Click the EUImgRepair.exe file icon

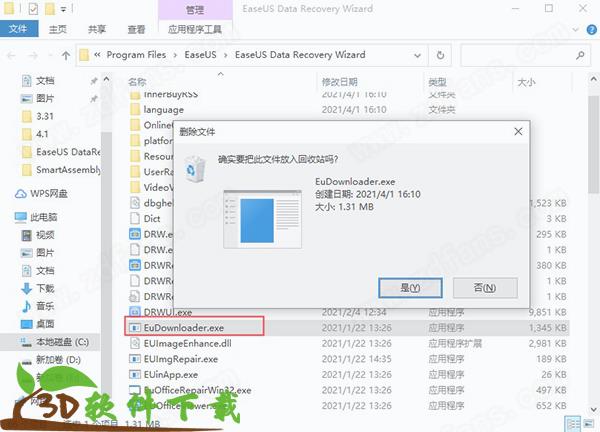[x=135, y=359]
